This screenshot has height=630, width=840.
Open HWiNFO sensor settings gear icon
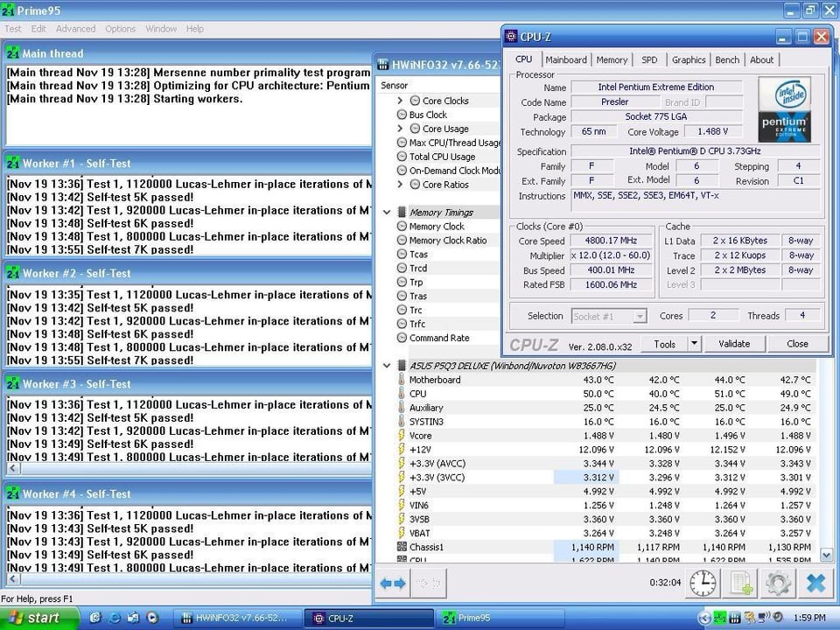coord(778,583)
